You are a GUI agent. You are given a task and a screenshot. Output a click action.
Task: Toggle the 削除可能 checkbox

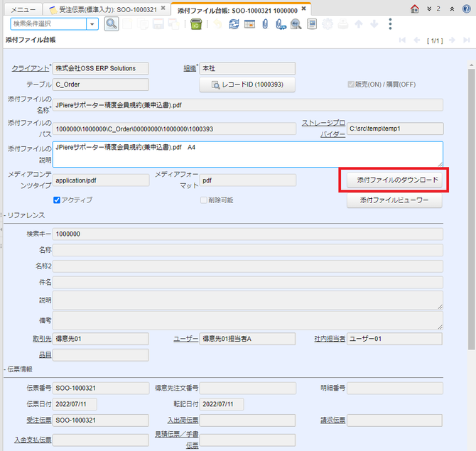click(204, 200)
